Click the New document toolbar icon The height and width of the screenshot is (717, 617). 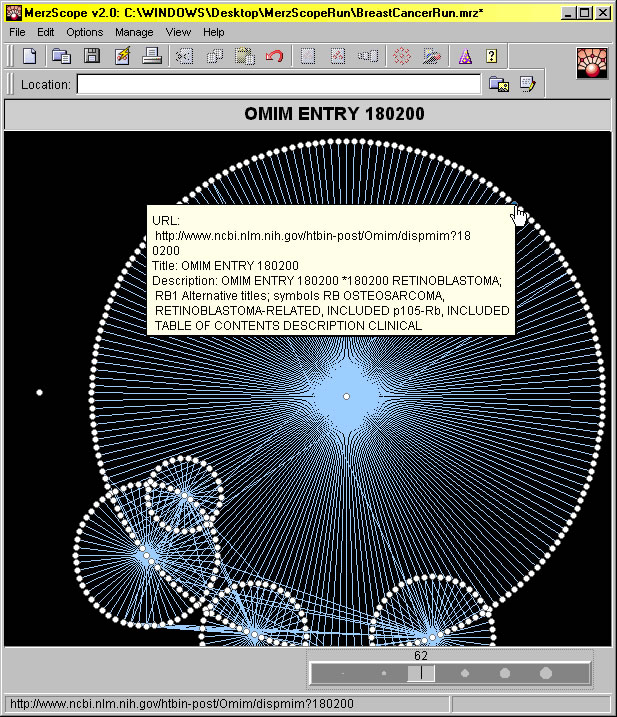30,56
